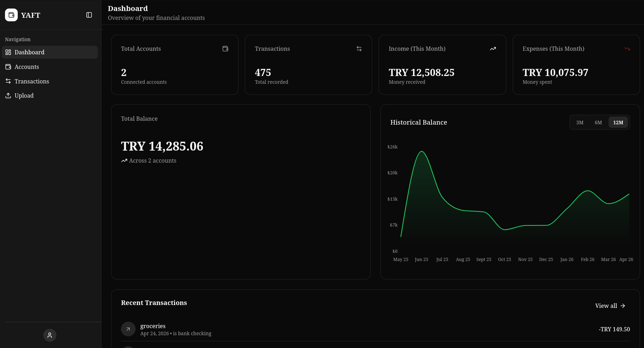Open Dashboard in the navigation
Screen dimensions: 644x348
(x=50, y=52)
